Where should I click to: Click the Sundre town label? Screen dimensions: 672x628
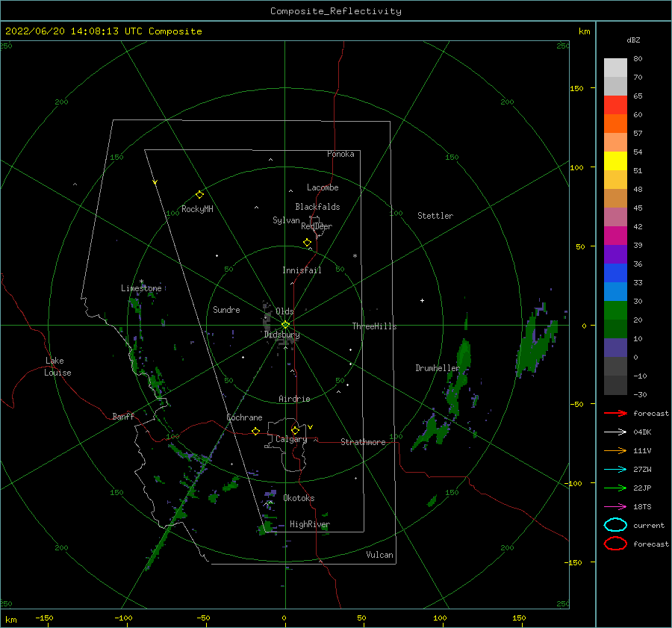(226, 309)
